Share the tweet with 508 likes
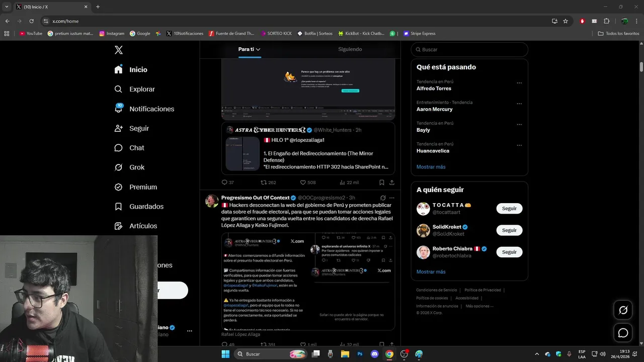 391,183
